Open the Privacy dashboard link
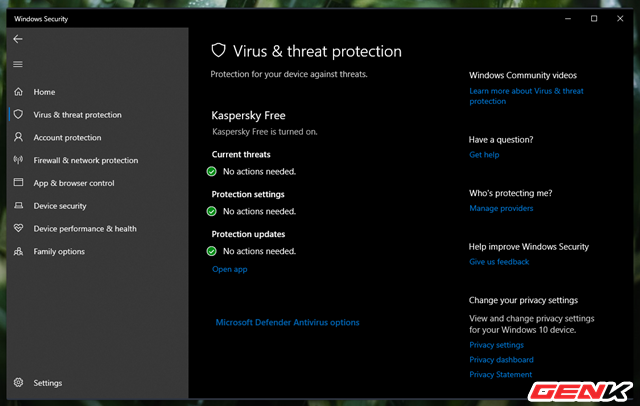This screenshot has width=640, height=406. click(x=501, y=359)
